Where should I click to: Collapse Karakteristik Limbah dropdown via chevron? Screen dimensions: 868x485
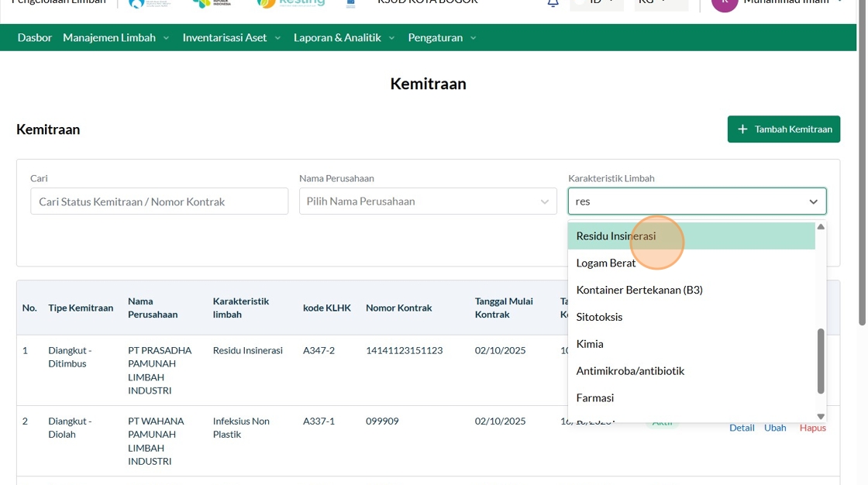pos(813,201)
